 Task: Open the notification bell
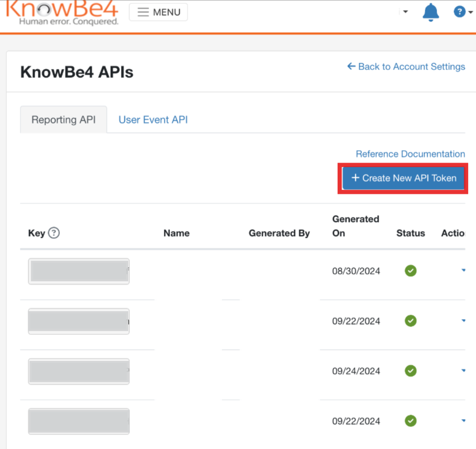point(431,12)
